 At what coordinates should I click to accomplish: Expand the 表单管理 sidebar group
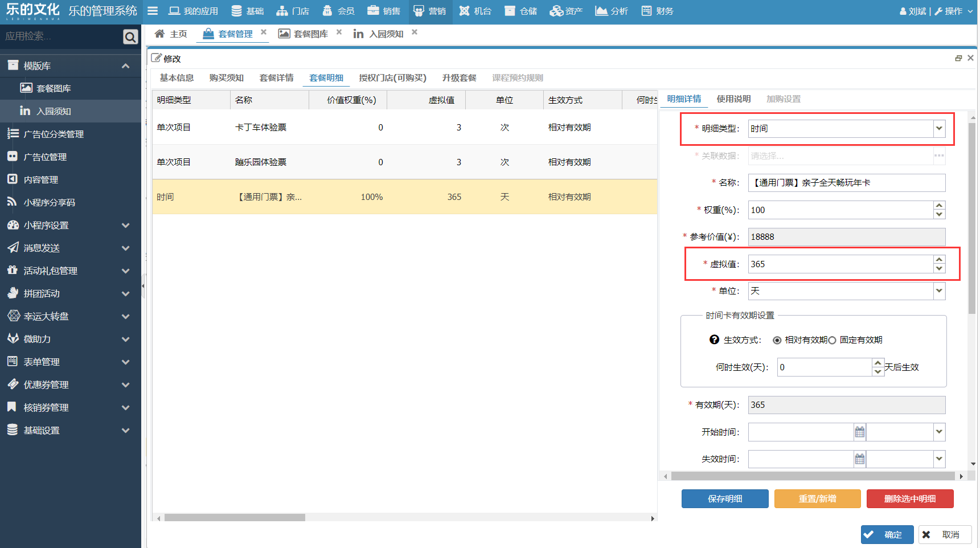click(x=71, y=362)
